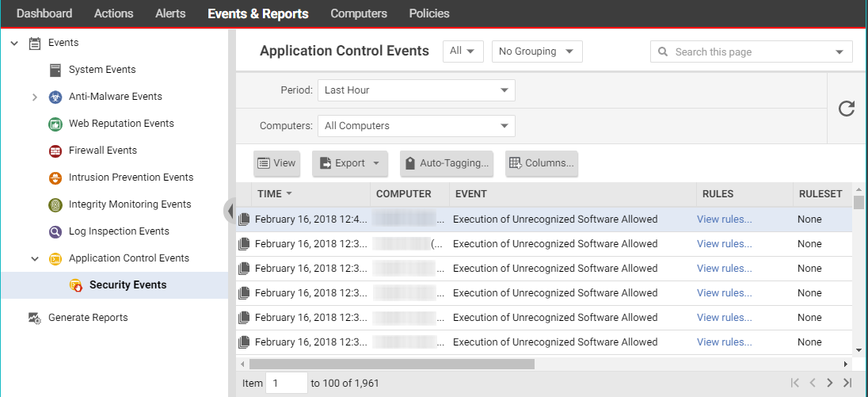Go to next page of results

829,383
